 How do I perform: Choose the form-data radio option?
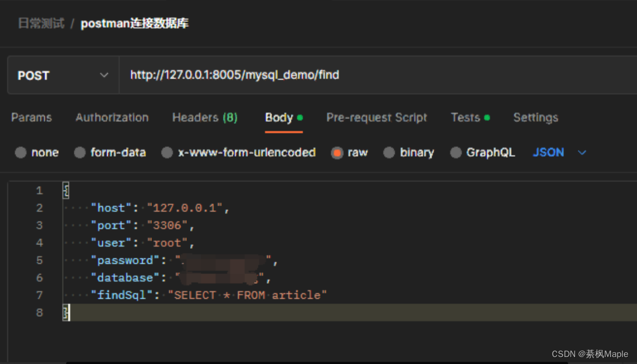[x=80, y=152]
